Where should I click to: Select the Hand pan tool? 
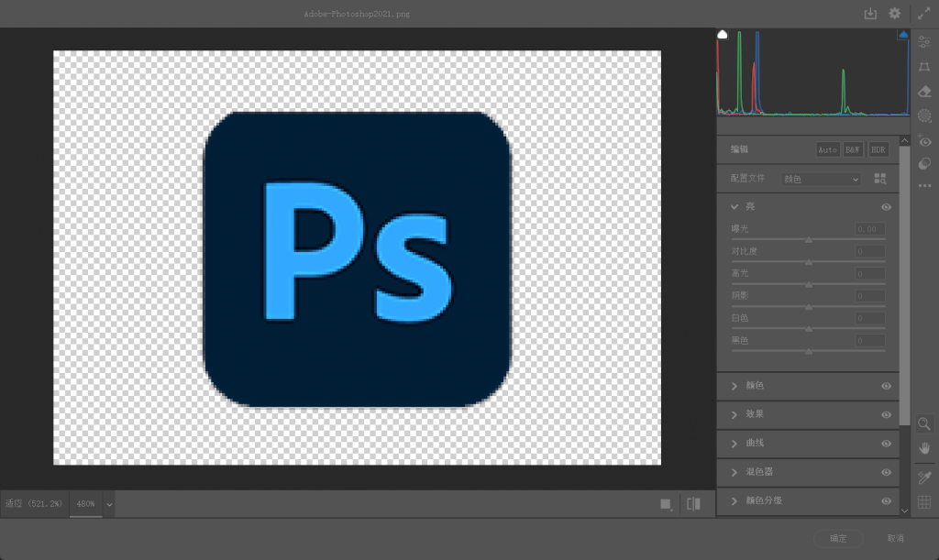coord(924,447)
